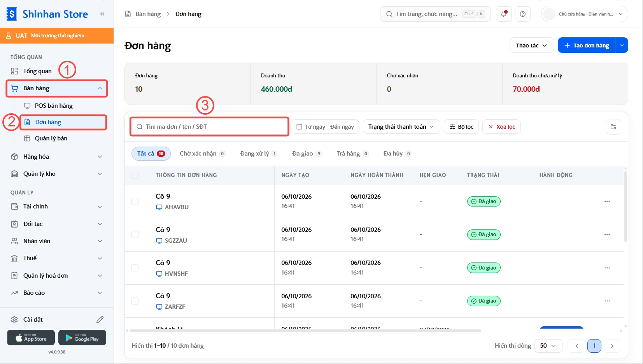This screenshot has height=364, width=643.
Task: Select the checkbox for order ZARFZF
Action: [135, 301]
